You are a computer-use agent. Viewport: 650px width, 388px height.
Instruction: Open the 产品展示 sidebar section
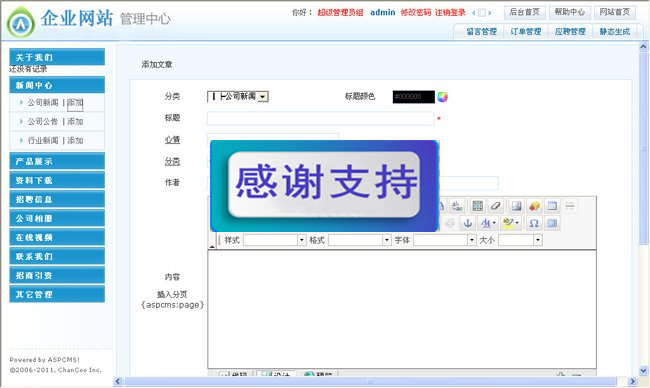(x=57, y=161)
